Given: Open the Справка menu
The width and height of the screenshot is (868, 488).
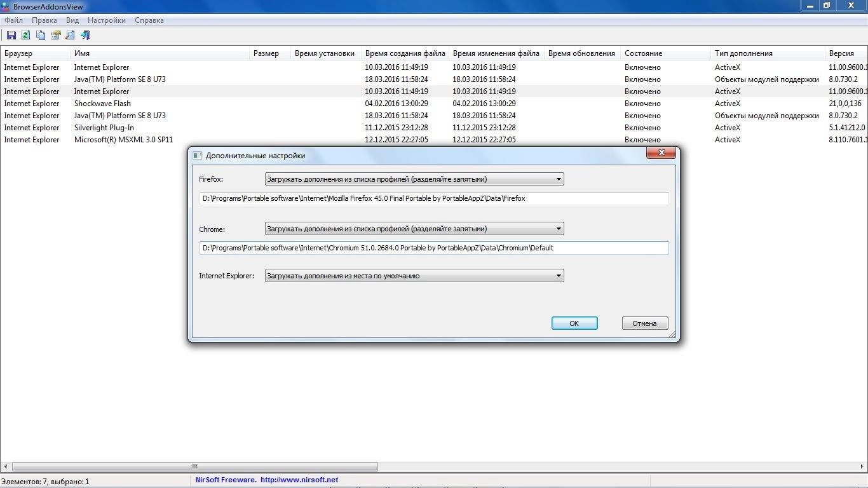Looking at the screenshot, I should pos(149,20).
